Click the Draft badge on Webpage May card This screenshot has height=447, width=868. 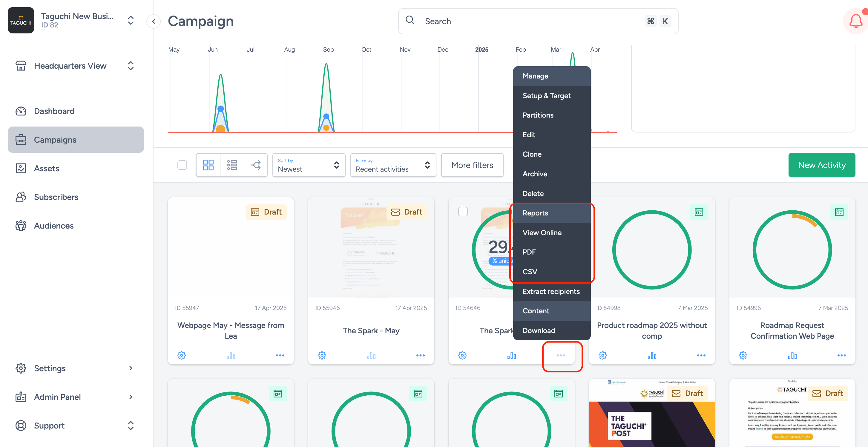(266, 212)
